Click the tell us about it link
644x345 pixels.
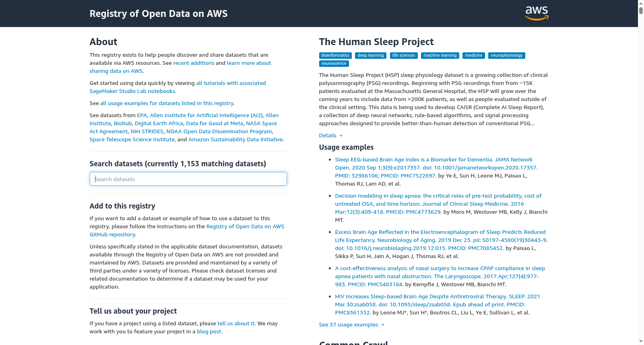click(236, 323)
